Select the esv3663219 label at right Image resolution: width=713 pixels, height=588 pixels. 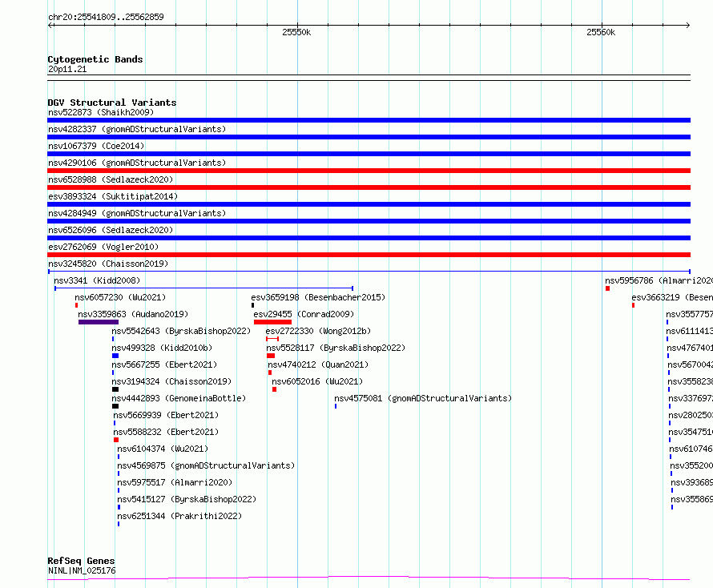672,297
